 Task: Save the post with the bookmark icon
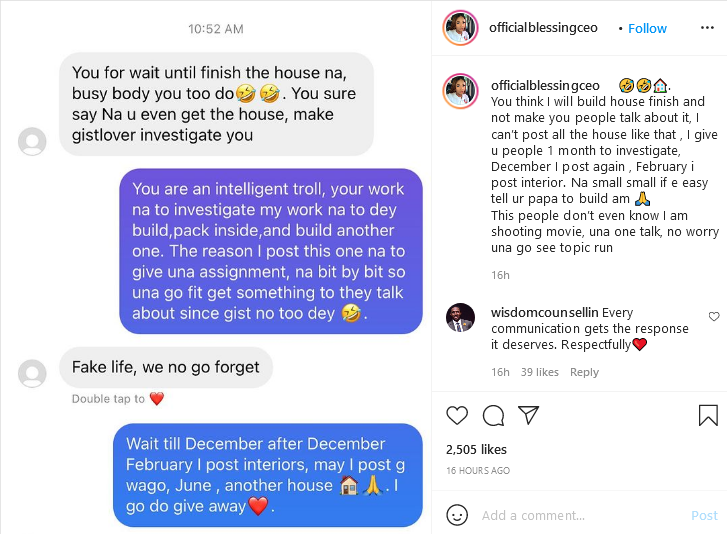pos(708,415)
